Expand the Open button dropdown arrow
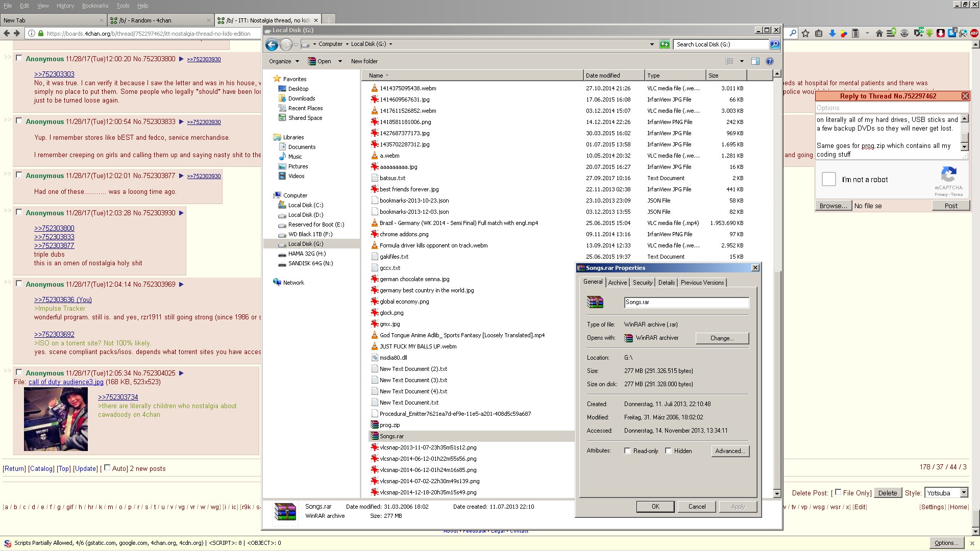Image resolution: width=980 pixels, height=551 pixels. click(340, 61)
